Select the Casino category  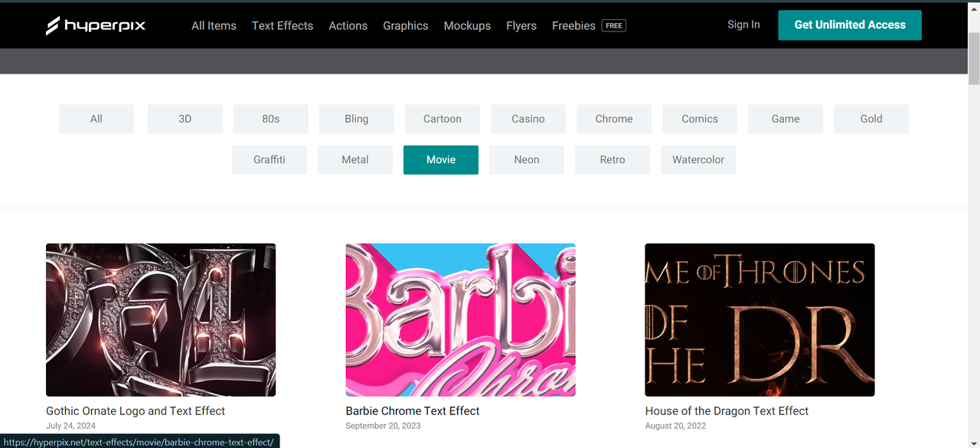[x=528, y=119]
